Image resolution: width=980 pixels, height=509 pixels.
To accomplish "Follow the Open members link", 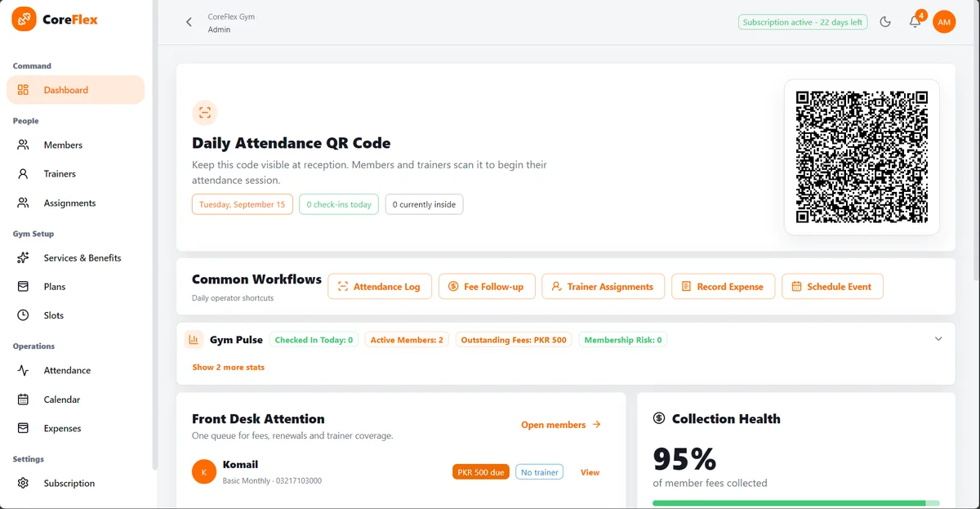I will pos(561,425).
